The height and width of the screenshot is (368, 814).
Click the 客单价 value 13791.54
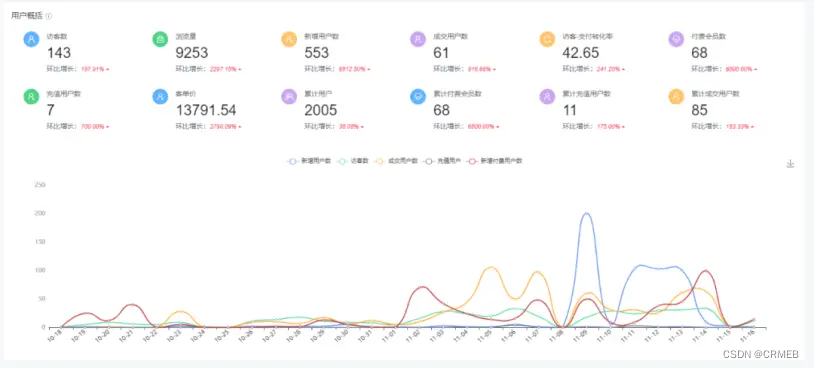206,111
